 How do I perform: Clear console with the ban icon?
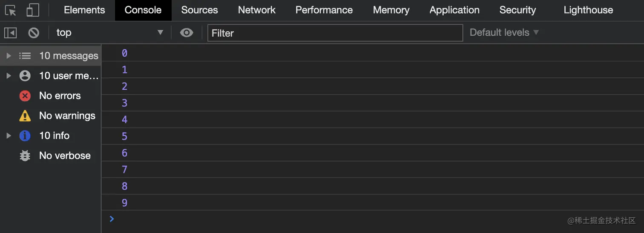tap(34, 33)
